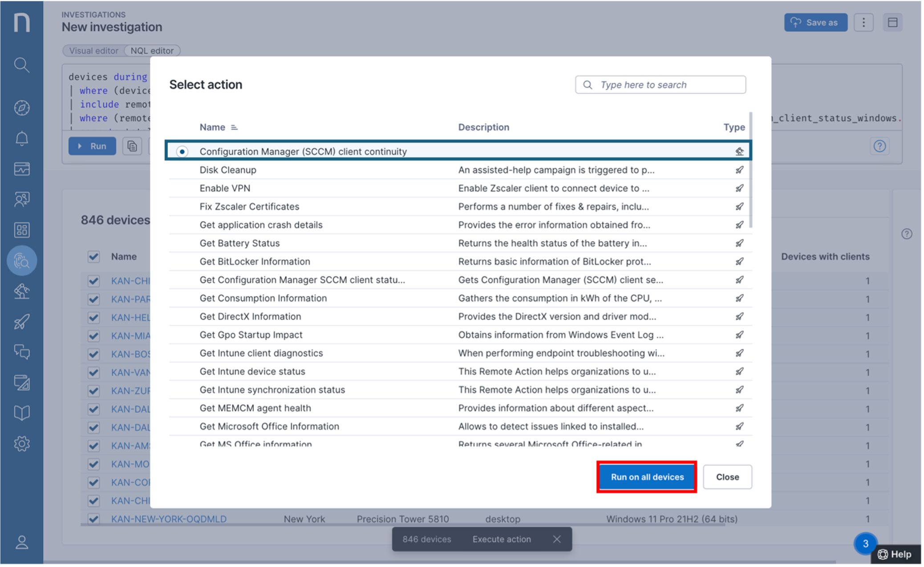924x567 pixels.
Task: Open the Investigations search icon in sidebar
Action: pos(21,65)
